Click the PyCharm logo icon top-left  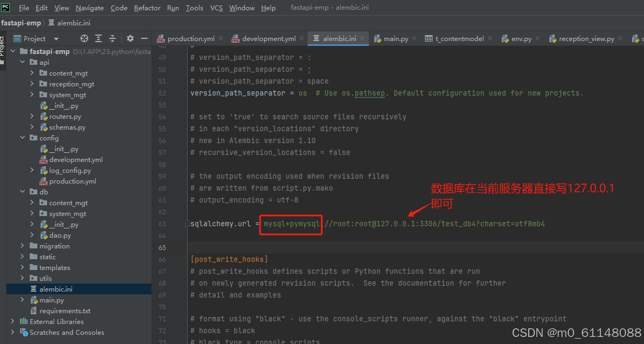(x=5, y=8)
